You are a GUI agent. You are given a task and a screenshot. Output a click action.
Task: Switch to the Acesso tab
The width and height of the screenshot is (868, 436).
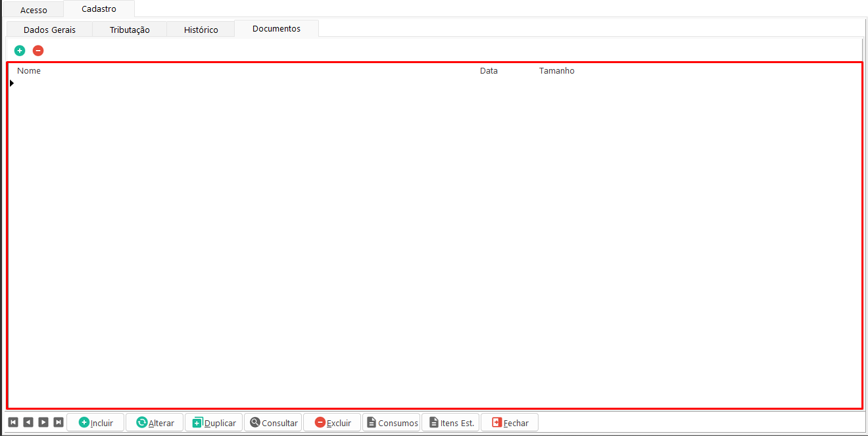34,10
